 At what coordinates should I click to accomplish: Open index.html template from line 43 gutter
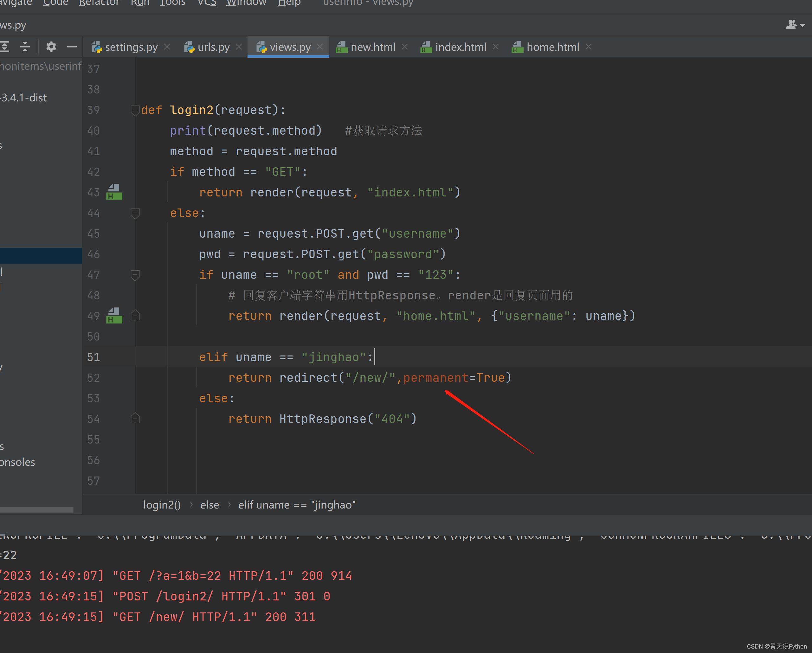coord(114,192)
